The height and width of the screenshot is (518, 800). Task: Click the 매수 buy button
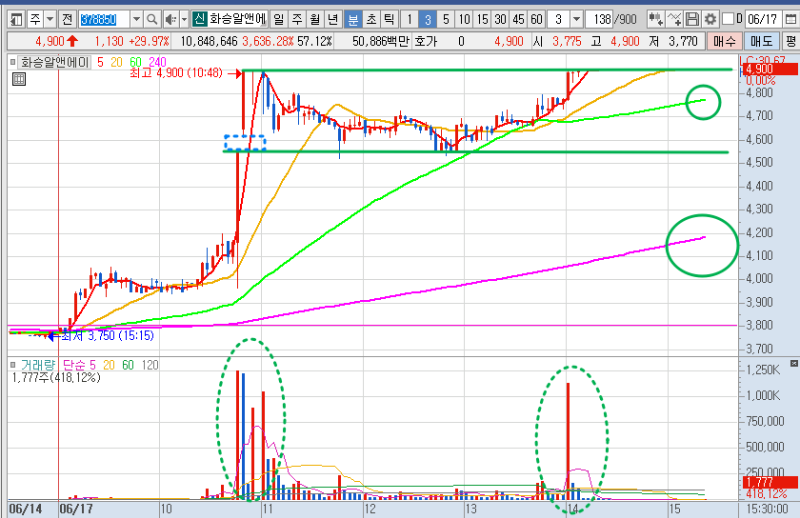click(x=724, y=41)
